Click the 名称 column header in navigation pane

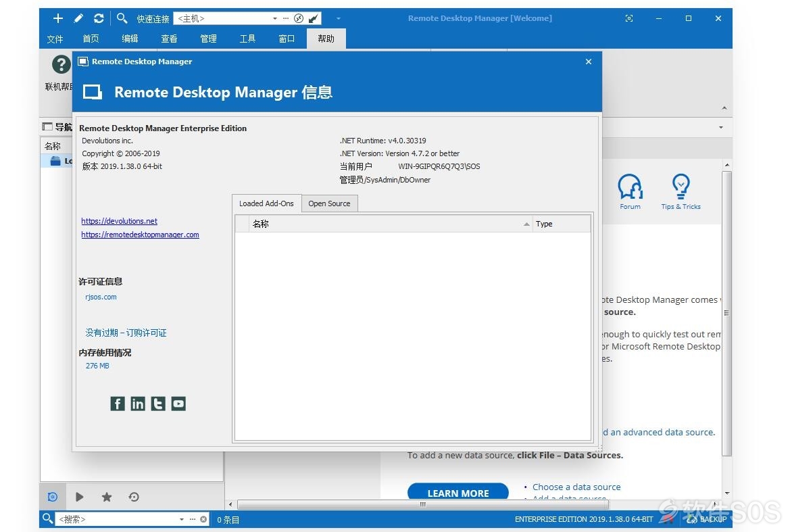(53, 147)
